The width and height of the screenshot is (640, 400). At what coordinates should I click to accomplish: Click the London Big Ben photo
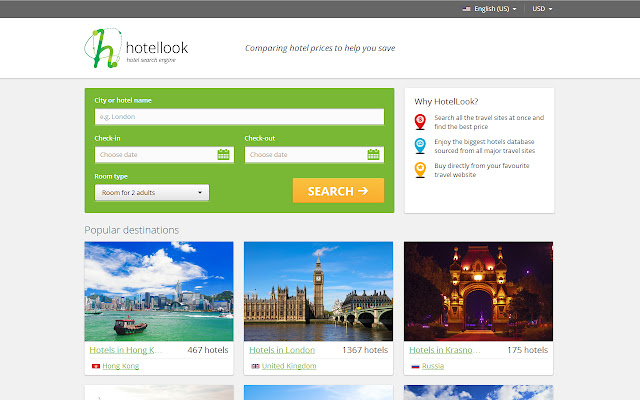click(318, 291)
